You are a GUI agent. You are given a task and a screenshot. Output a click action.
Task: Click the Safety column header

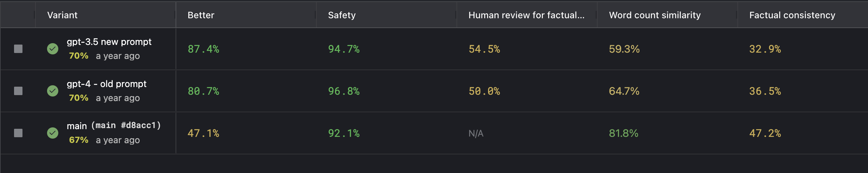(342, 15)
